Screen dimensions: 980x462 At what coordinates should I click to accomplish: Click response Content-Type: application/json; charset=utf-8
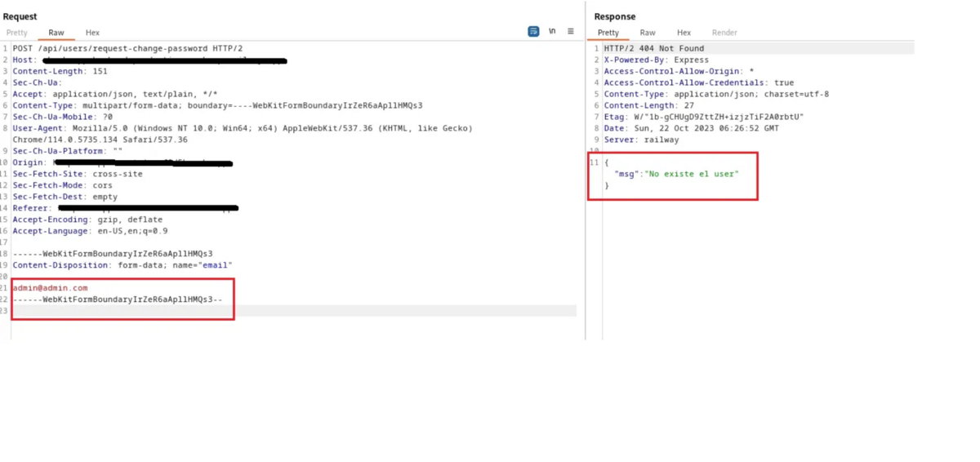pyautogui.click(x=716, y=94)
